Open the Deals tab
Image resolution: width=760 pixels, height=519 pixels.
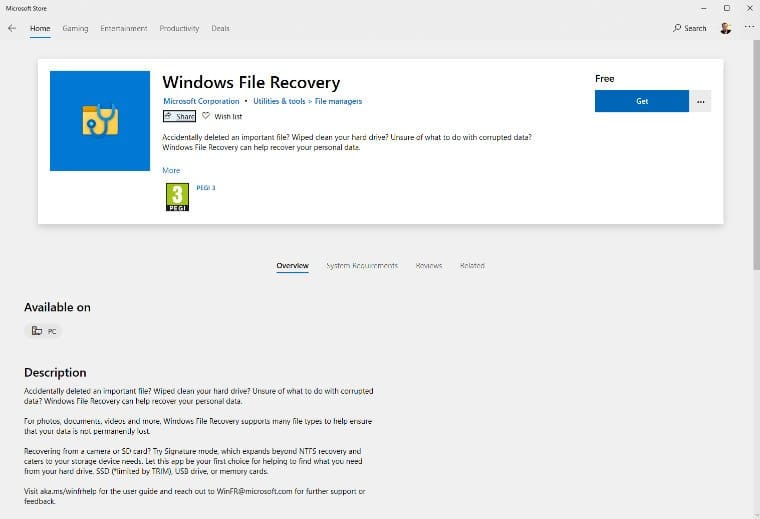point(220,28)
